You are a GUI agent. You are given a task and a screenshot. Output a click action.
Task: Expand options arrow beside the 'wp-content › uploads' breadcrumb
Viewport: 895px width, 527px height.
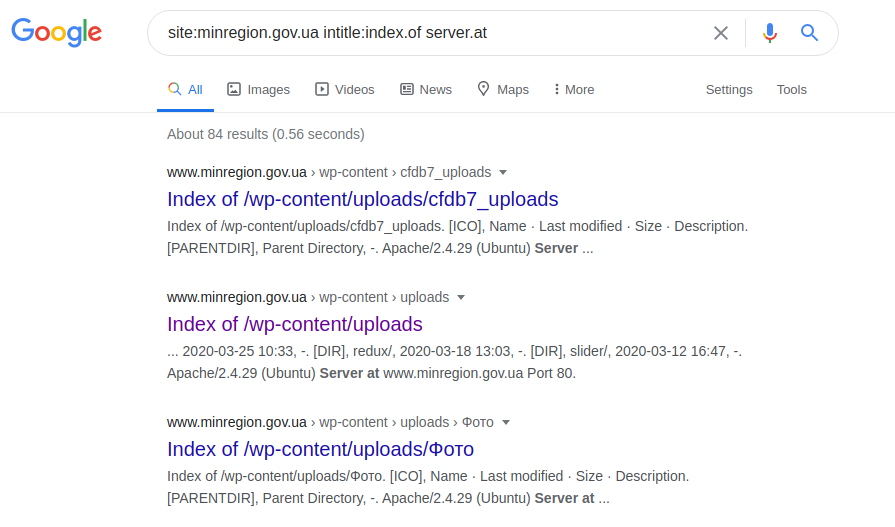pyautogui.click(x=461, y=297)
